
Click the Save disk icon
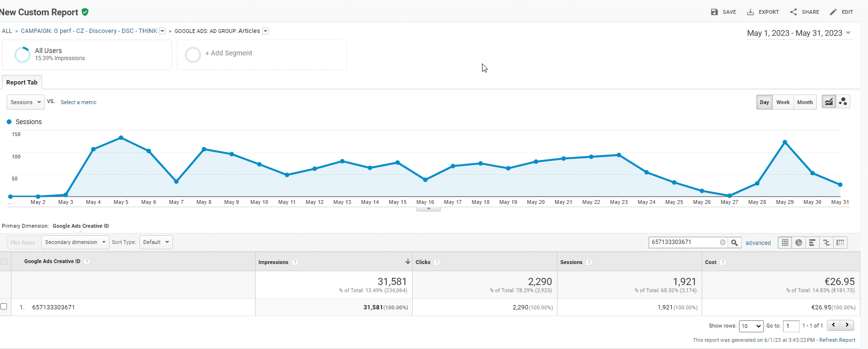pyautogui.click(x=714, y=12)
